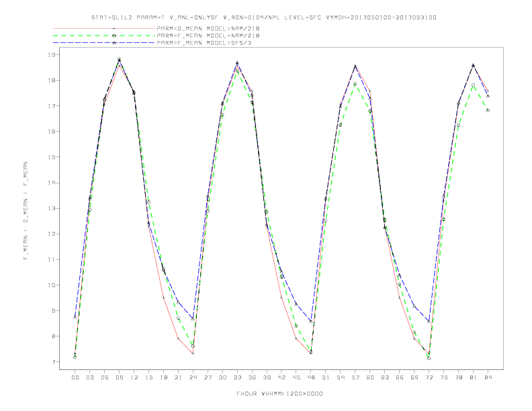Click y-axis tick label 10
Image resolution: width=532 pixels, height=411 pixels.
coord(53,285)
